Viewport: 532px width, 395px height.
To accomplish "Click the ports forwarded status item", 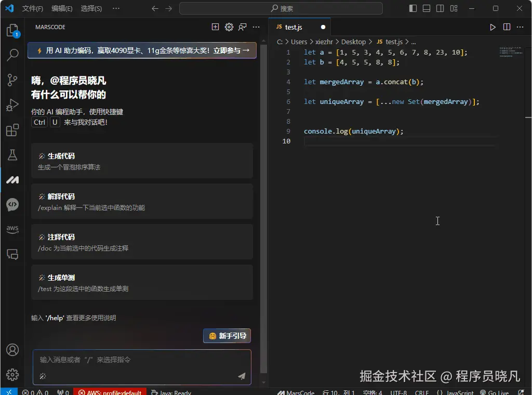I will click(x=63, y=392).
